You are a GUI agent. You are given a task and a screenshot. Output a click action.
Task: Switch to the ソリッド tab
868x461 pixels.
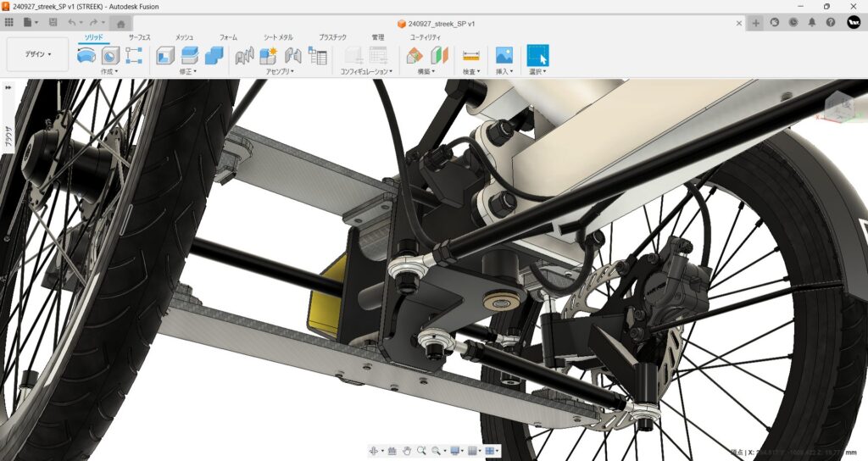pyautogui.click(x=93, y=37)
